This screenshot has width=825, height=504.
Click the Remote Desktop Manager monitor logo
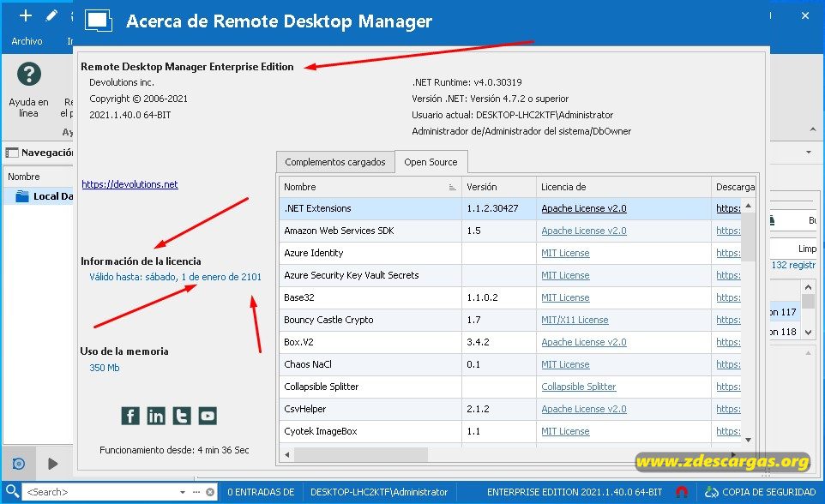tap(99, 21)
